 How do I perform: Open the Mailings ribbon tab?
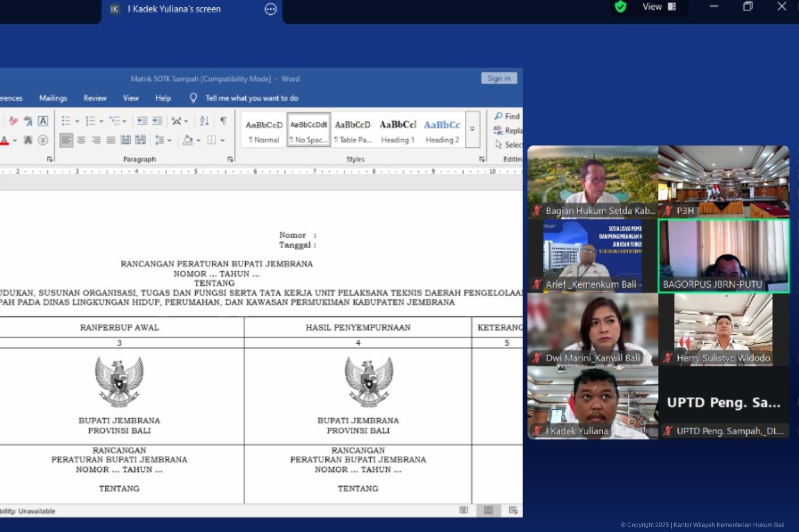[x=53, y=98]
